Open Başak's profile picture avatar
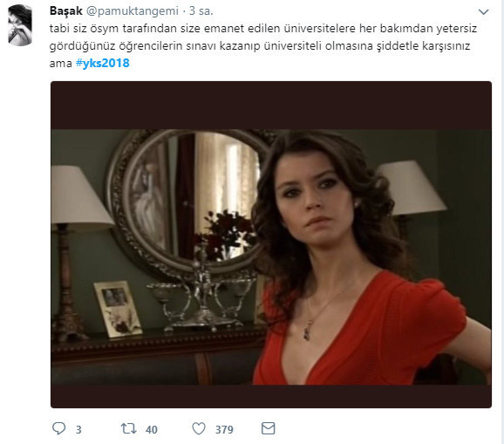504x444 pixels. click(20, 25)
